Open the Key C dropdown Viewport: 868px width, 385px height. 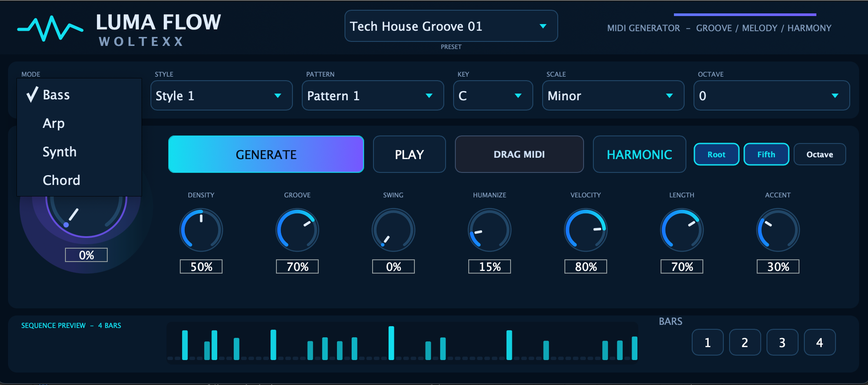pos(493,95)
